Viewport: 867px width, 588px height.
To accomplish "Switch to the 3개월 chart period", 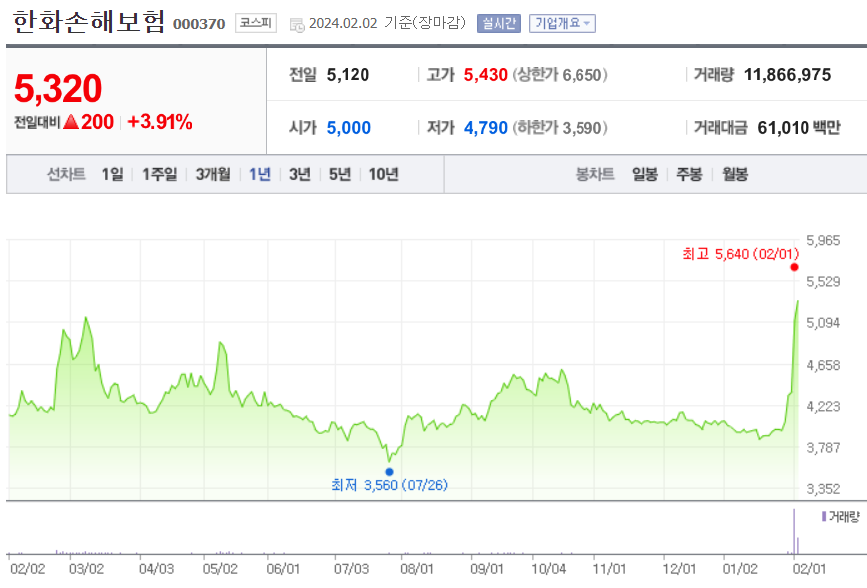I will point(213,174).
